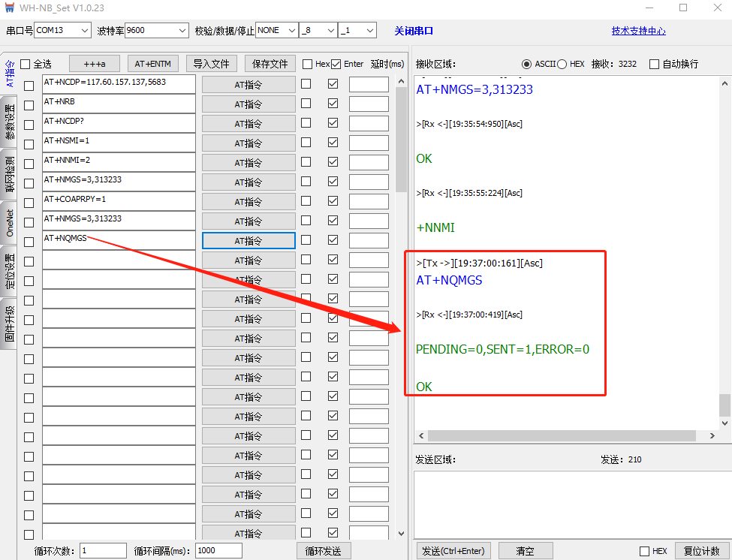Click the AT command list scroll-down arrow
This screenshot has height=560, width=732.
coord(401,534)
